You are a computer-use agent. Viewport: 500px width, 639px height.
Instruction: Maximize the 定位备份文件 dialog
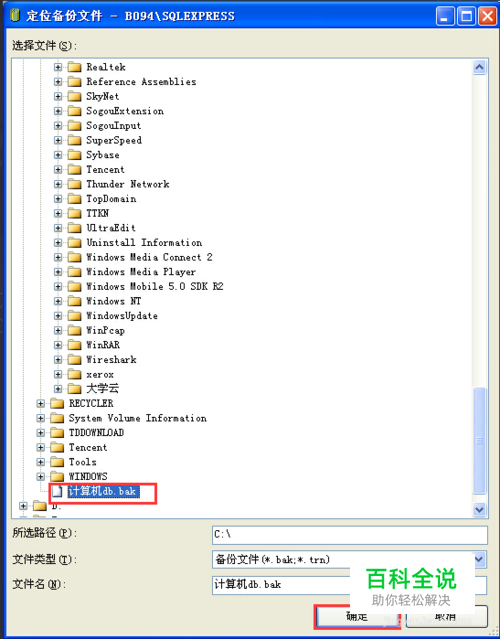466,16
